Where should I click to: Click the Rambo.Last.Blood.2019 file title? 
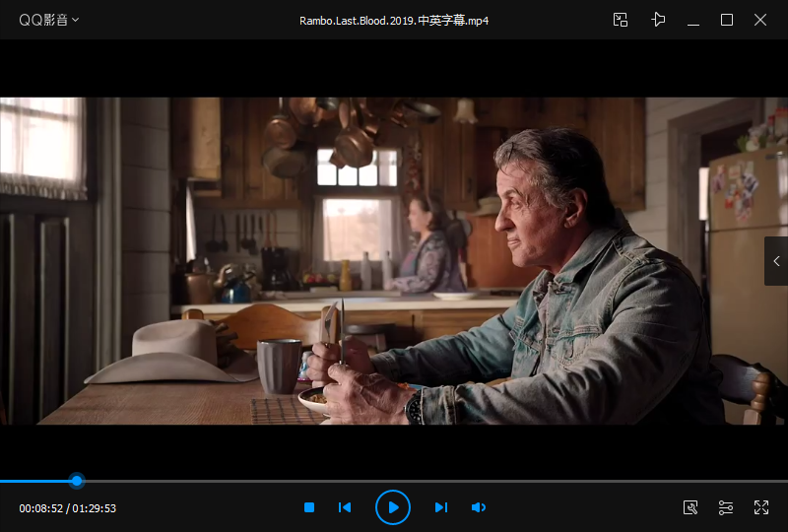click(394, 21)
